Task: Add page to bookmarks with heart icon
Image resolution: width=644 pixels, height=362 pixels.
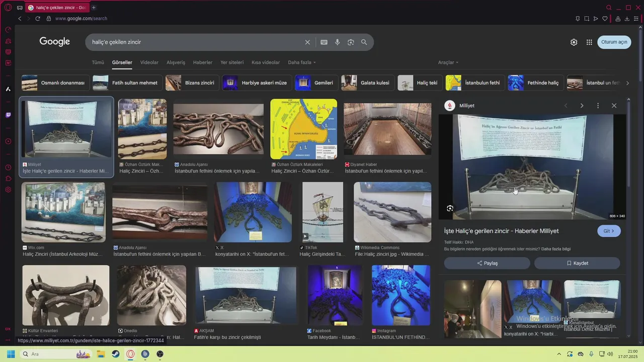Action: [x=605, y=19]
